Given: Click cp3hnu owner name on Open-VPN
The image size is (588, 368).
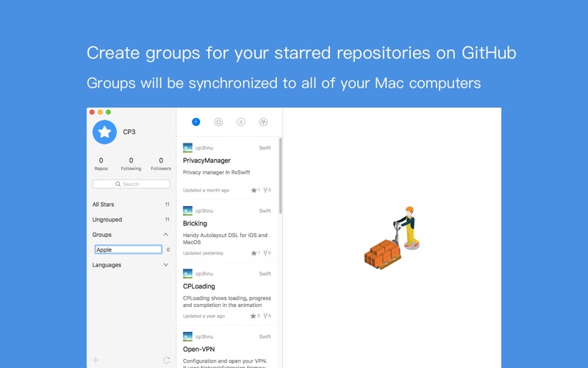Looking at the screenshot, I should click(204, 337).
